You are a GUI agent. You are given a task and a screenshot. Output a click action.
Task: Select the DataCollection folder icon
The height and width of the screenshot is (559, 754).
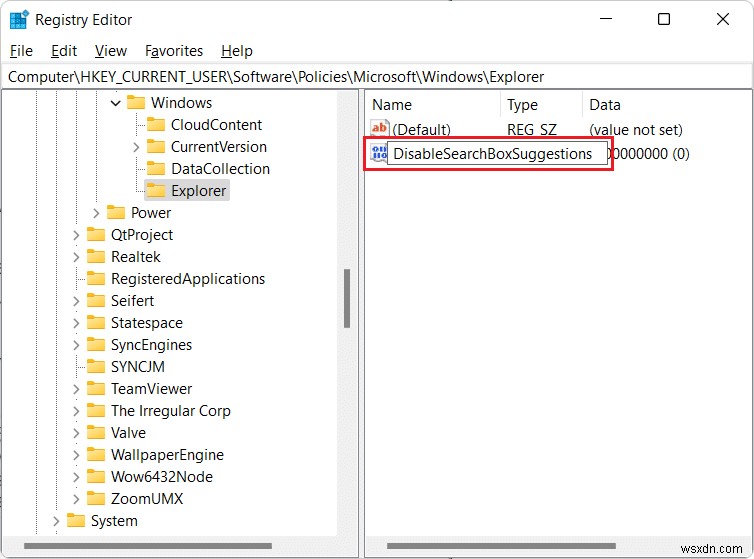156,168
